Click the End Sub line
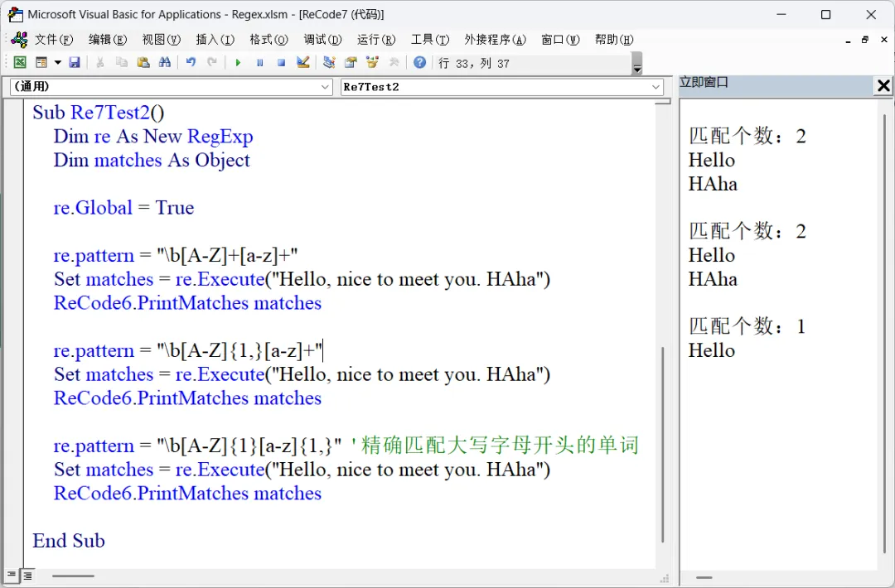Viewport: 895px width, 588px height. click(x=69, y=541)
